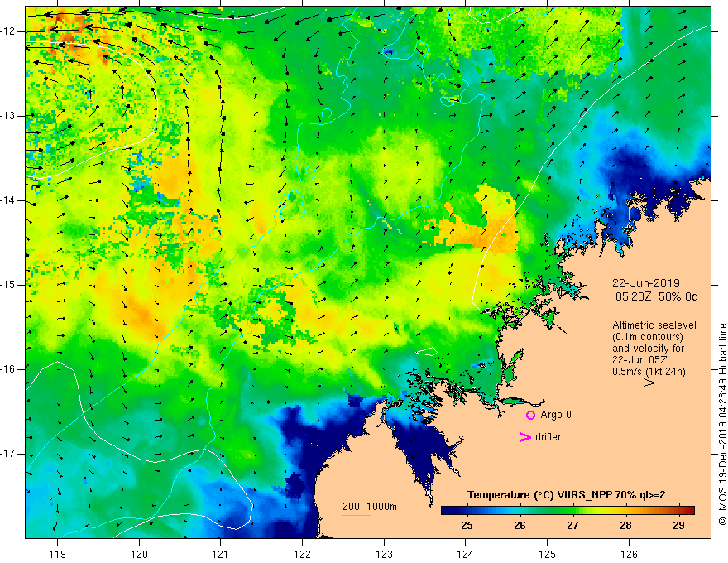Click the latitude label -16
Viewport: 728px width, 563px height.
(8, 370)
